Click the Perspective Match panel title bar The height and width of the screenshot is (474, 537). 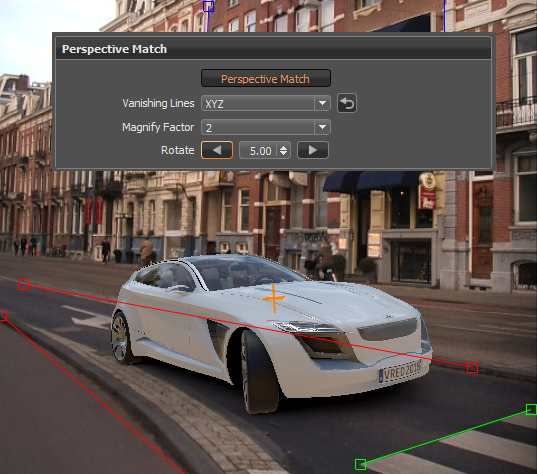click(x=273, y=49)
